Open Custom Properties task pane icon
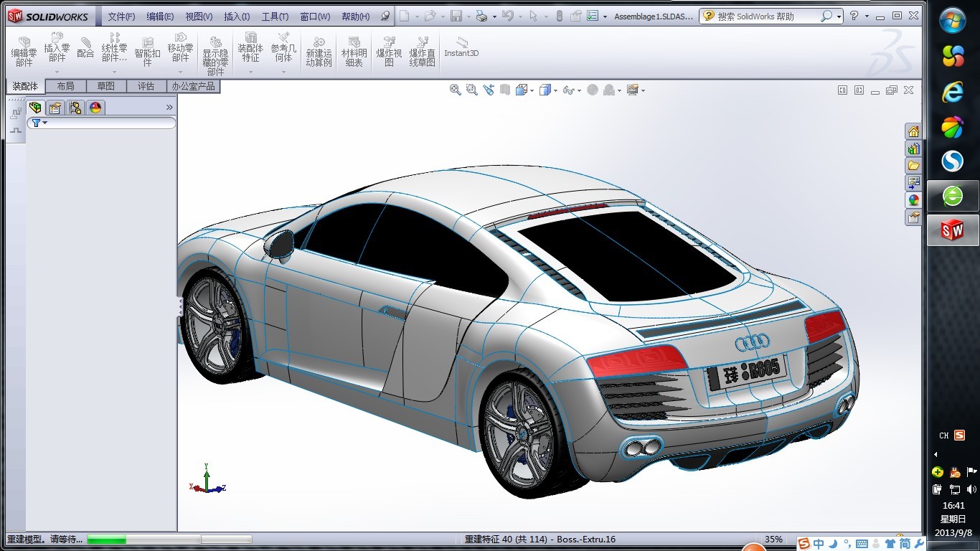The image size is (980, 551). click(x=913, y=217)
